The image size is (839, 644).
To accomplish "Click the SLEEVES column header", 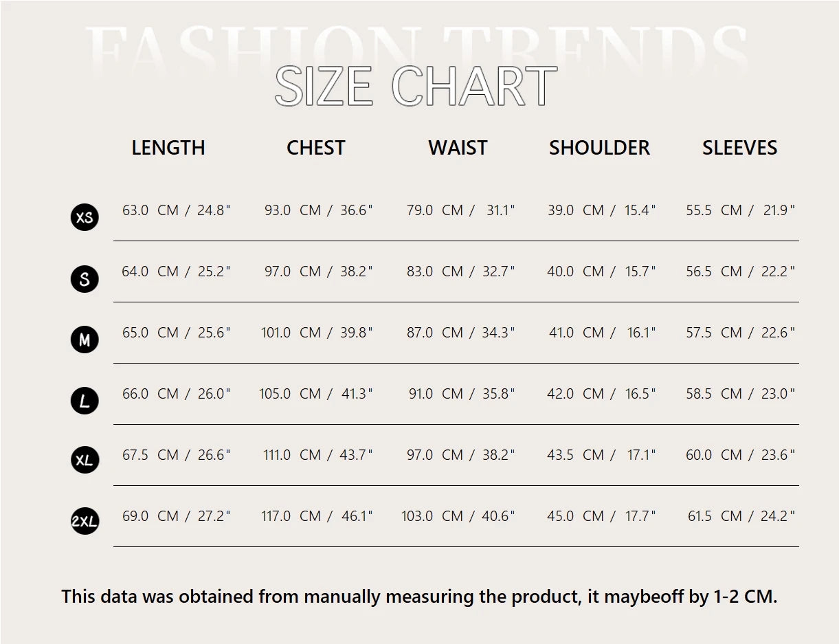I will (739, 148).
